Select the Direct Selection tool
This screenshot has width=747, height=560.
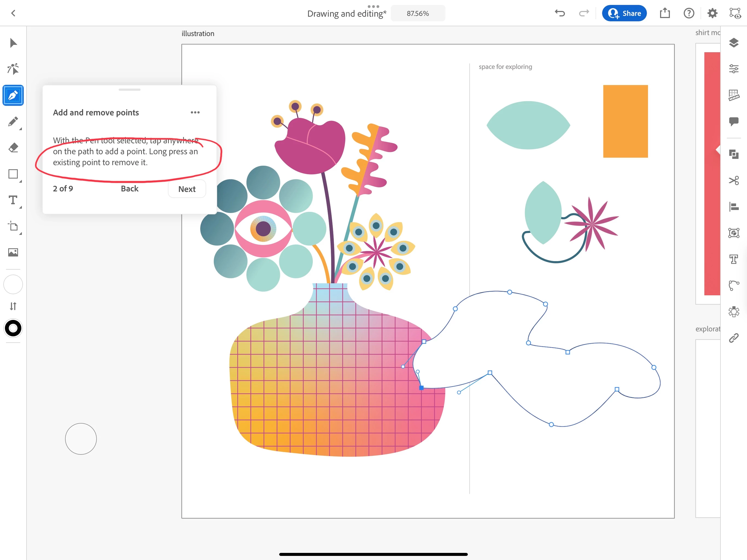click(x=13, y=69)
